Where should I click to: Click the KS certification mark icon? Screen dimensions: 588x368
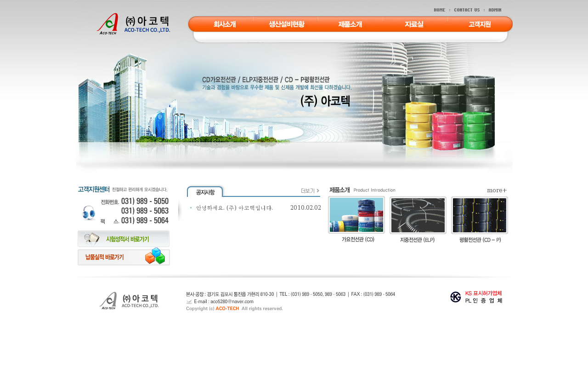tap(455, 297)
